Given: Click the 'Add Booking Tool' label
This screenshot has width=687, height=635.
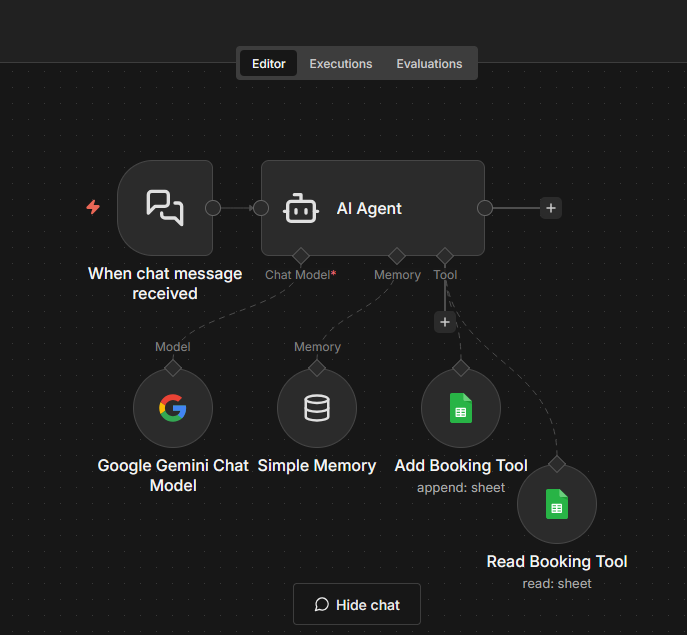Looking at the screenshot, I should coord(461,465).
